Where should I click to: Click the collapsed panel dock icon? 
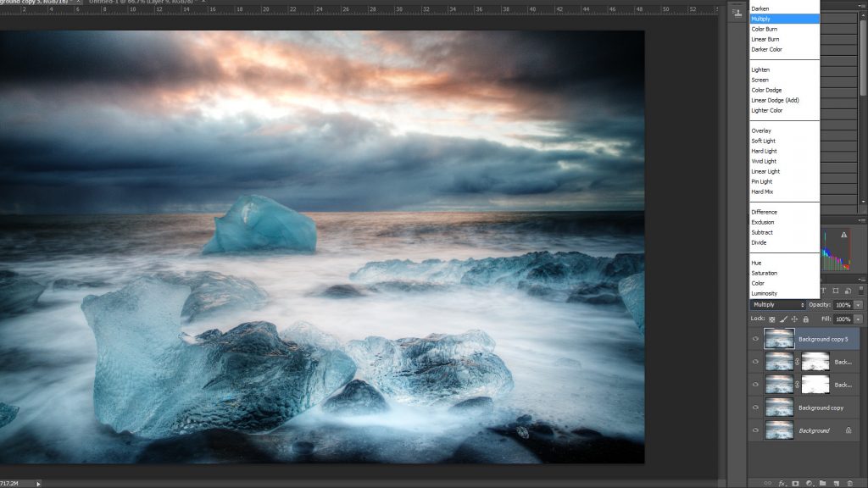[737, 13]
